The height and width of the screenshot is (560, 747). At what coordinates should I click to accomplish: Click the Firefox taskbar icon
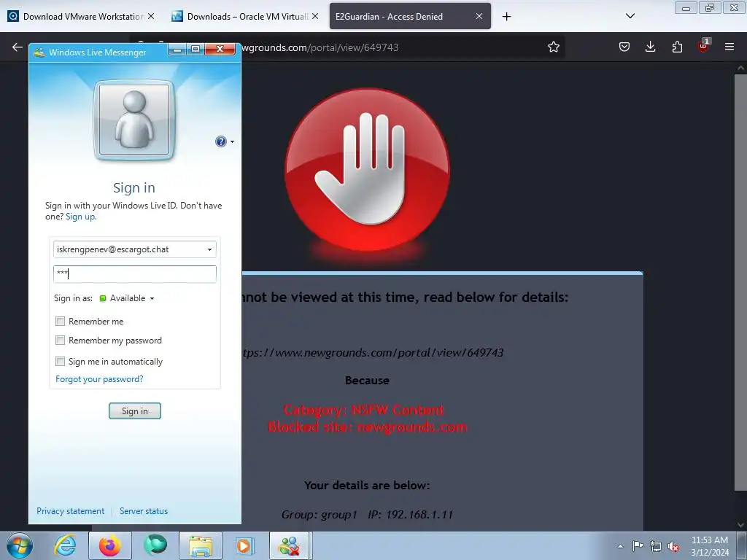pos(110,545)
